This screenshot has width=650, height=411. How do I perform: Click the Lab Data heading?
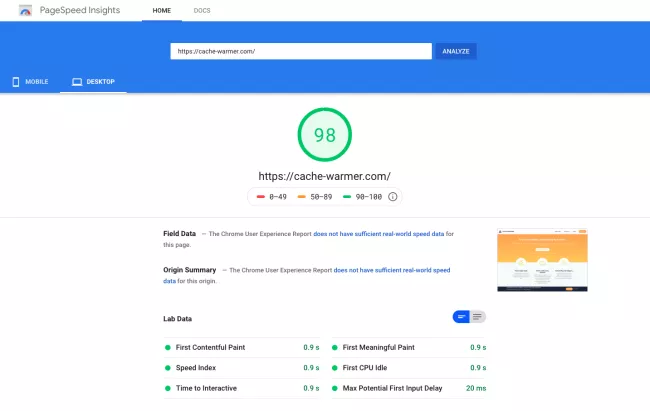[x=177, y=319]
